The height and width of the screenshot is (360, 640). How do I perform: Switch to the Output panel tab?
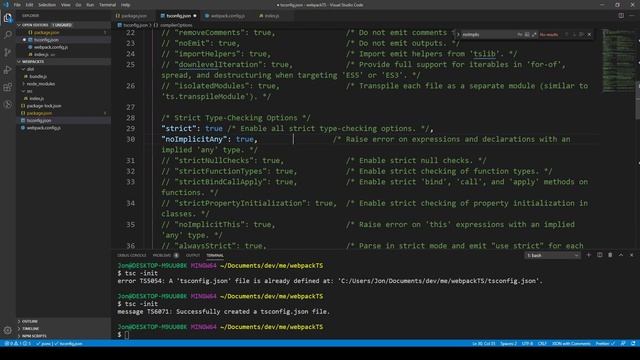click(193, 256)
